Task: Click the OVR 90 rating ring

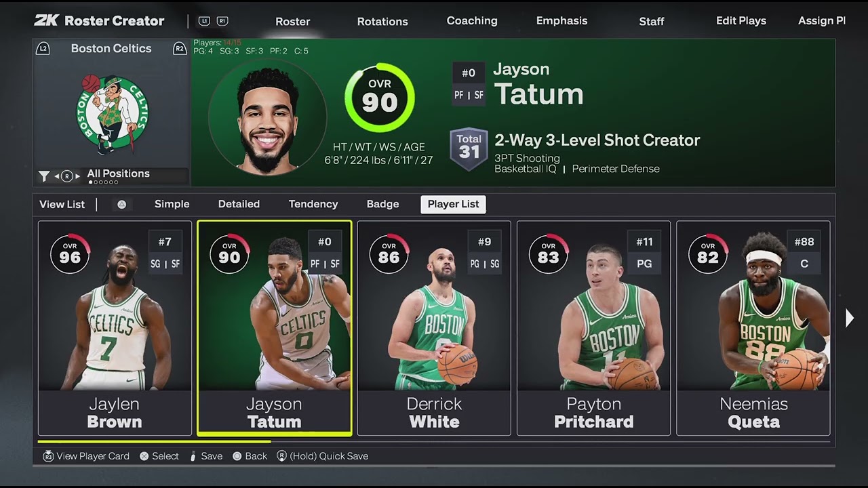Action: tap(379, 98)
